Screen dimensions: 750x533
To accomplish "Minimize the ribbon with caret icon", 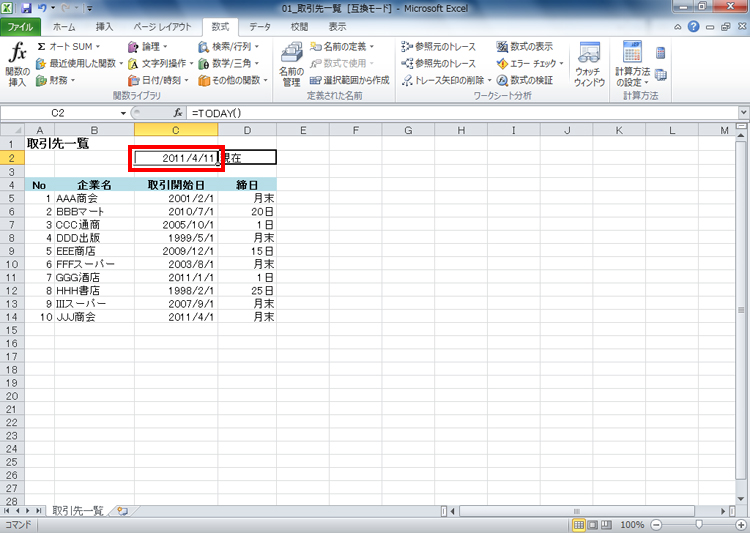I will pos(678,27).
